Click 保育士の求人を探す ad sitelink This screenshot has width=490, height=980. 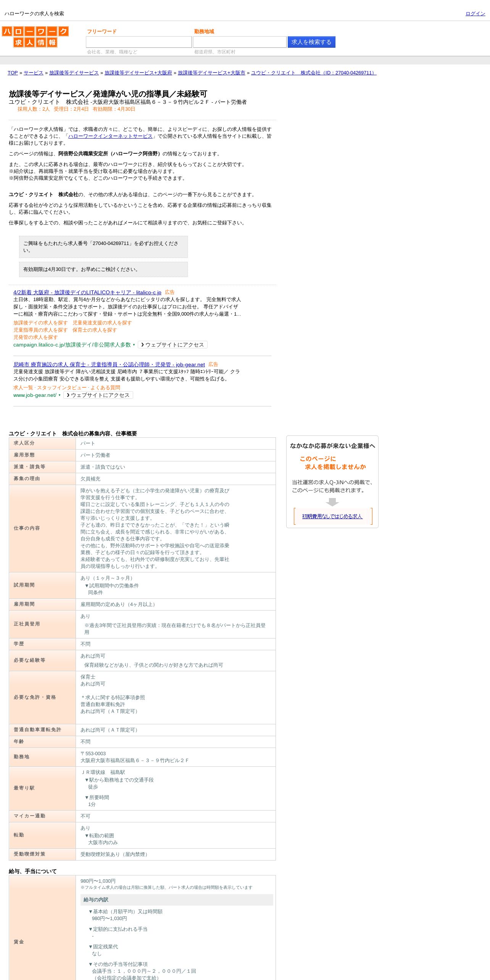point(95,330)
